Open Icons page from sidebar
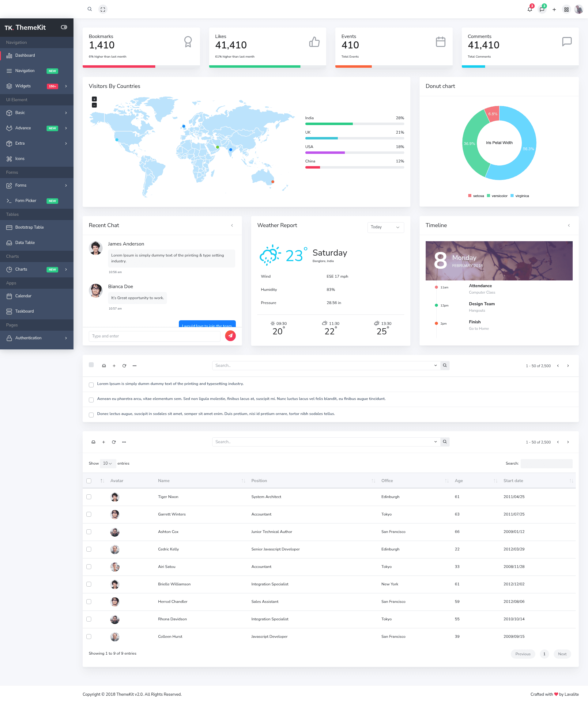 click(x=37, y=158)
